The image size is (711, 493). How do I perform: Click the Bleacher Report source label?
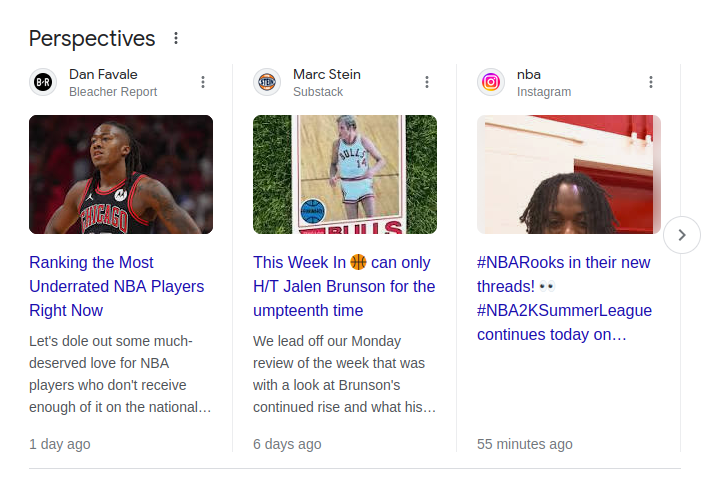click(113, 92)
